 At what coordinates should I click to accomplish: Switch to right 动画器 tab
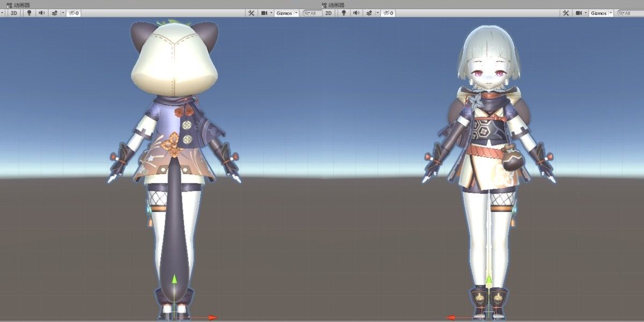(333, 4)
